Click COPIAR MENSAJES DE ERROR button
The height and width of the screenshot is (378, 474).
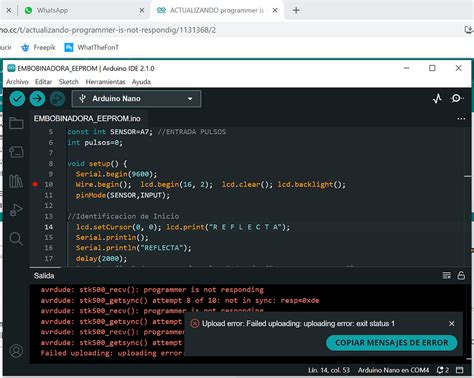pyautogui.click(x=392, y=343)
